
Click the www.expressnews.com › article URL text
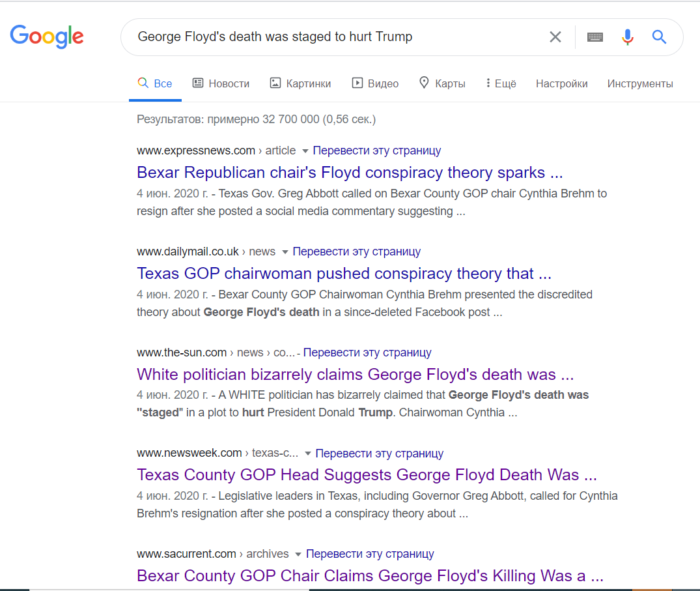pos(216,151)
